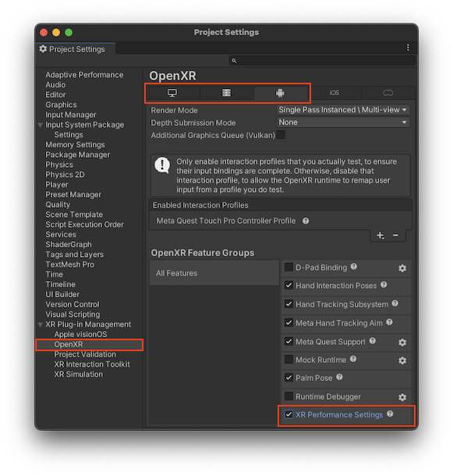This screenshot has height=476, width=453.
Task: Add interaction profile with plus button
Action: point(380,235)
